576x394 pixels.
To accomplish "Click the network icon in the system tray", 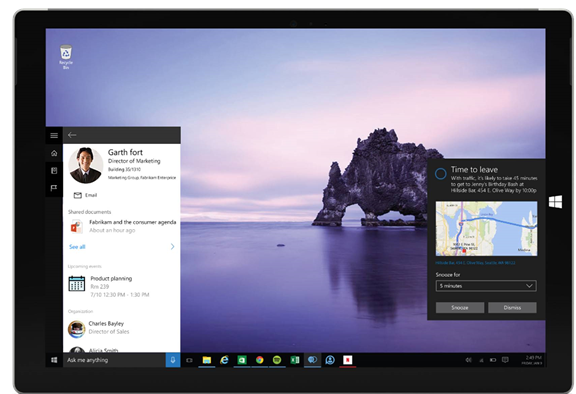I will click(x=481, y=360).
